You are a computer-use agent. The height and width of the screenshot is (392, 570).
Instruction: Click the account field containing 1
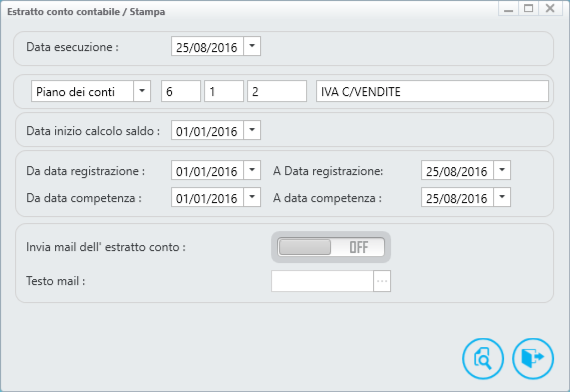(x=224, y=91)
